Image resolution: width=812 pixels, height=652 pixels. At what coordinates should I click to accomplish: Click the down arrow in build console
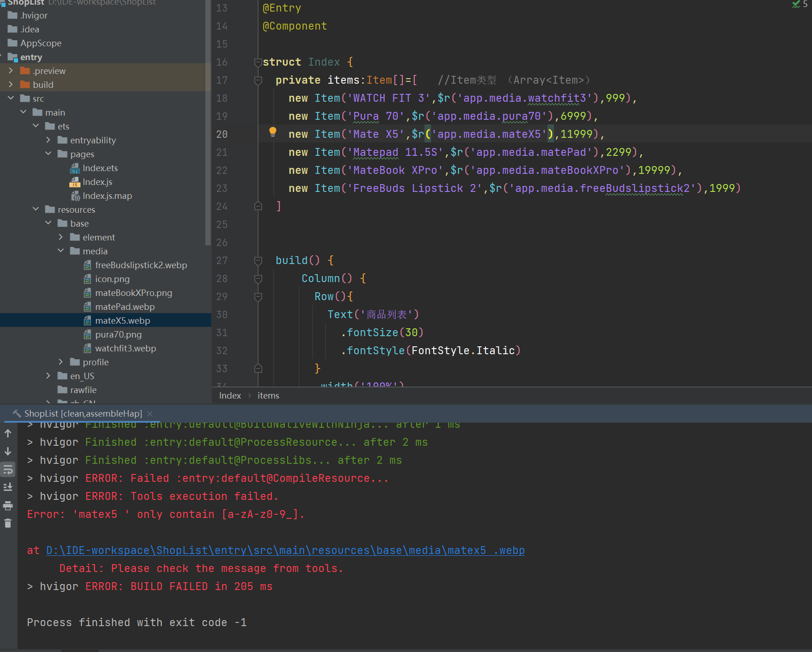(x=8, y=451)
